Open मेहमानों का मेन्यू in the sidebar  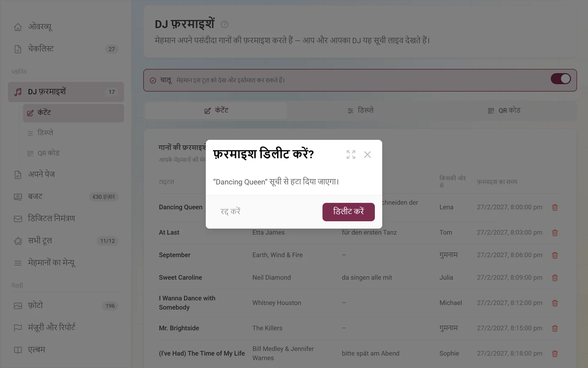point(66,263)
